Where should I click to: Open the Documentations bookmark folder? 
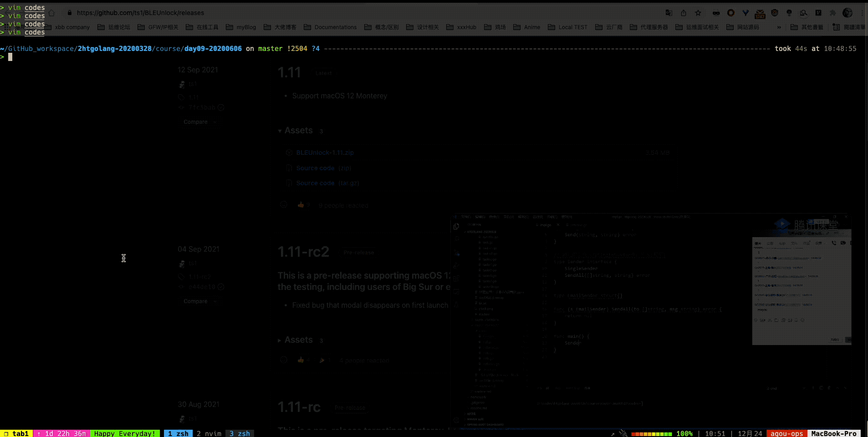coord(330,27)
